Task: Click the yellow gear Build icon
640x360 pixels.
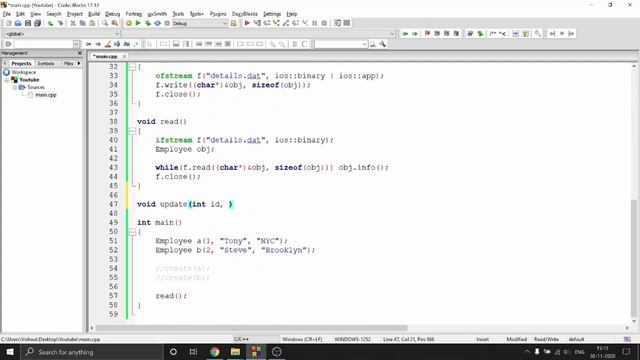Action: tap(129, 23)
